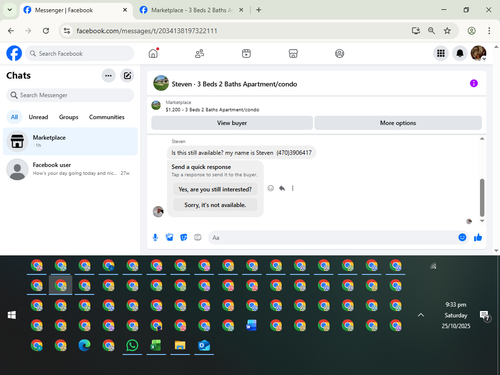The height and width of the screenshot is (375, 500).
Task: Open Steven conversation header title
Action: click(x=234, y=84)
